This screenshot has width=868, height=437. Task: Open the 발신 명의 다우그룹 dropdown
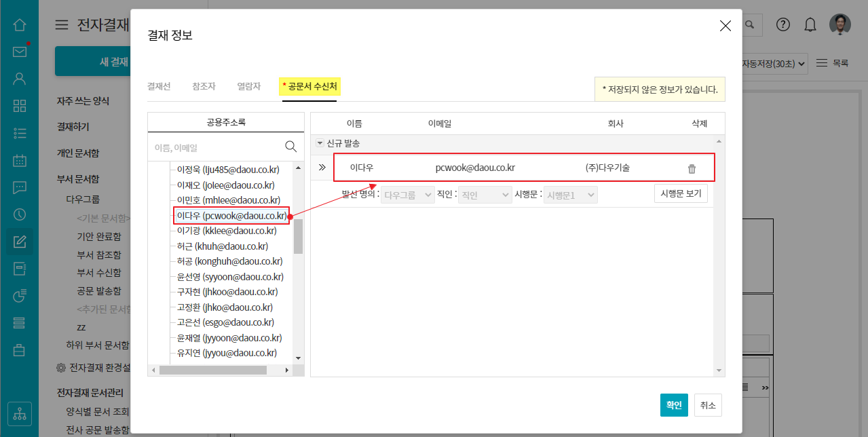[408, 195]
